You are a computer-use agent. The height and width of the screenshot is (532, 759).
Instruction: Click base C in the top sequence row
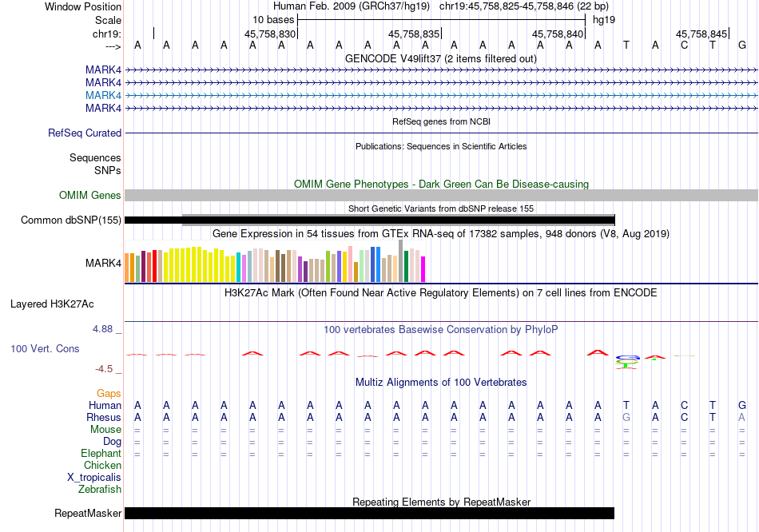click(684, 46)
